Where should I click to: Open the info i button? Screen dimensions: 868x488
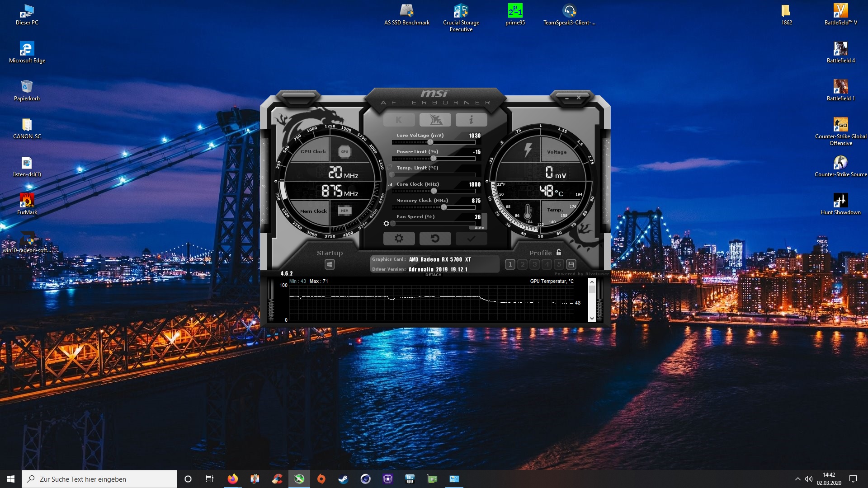[471, 120]
